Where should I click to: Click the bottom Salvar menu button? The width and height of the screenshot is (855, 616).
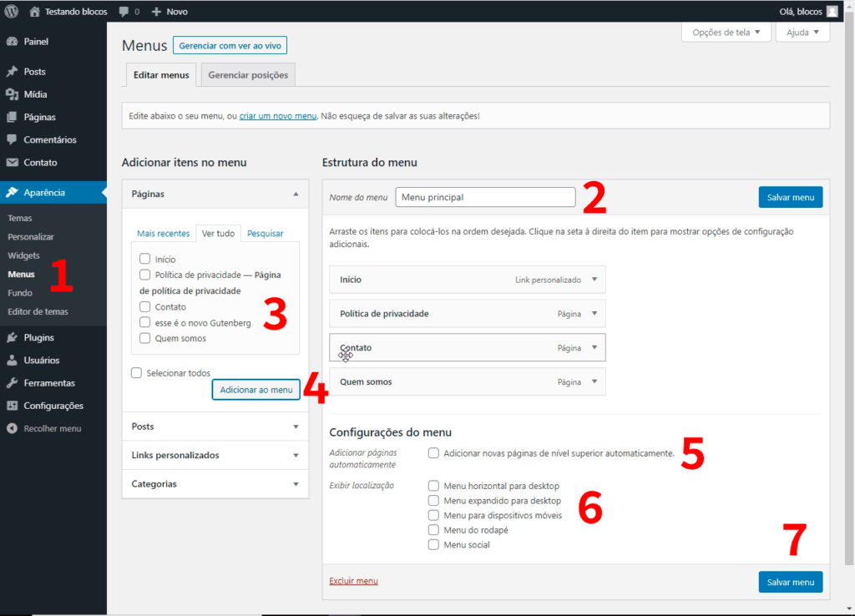click(790, 583)
